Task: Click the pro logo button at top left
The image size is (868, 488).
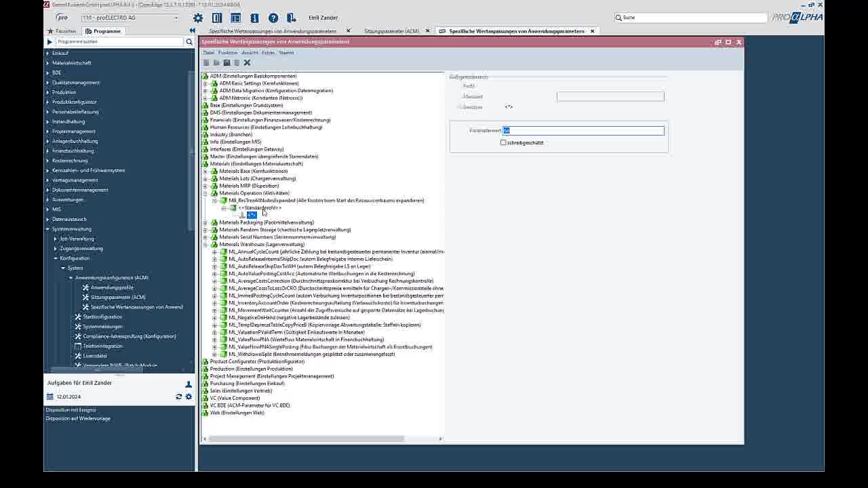Action: [x=62, y=18]
